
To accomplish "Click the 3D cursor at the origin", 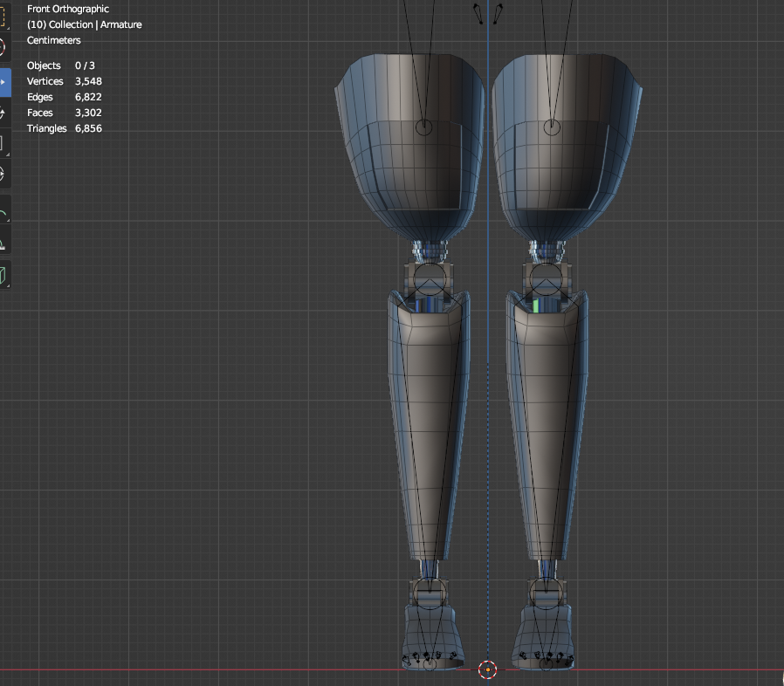I will (487, 669).
